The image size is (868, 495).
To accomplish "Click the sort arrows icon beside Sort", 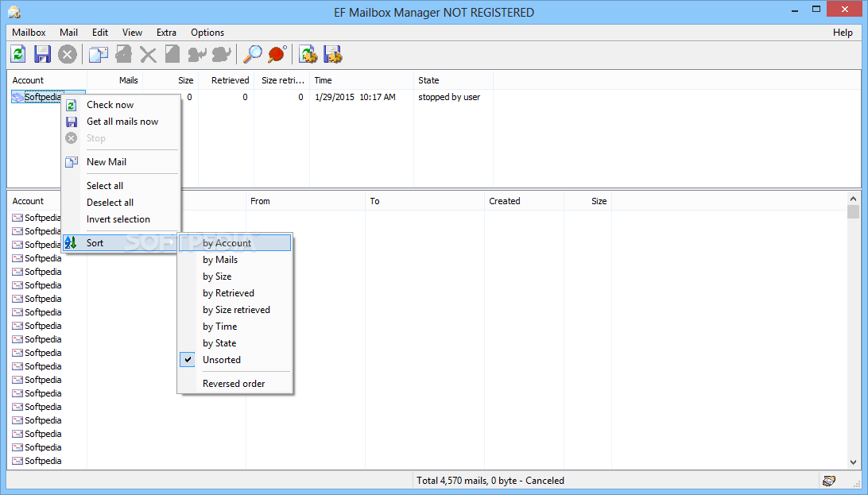I will pyautogui.click(x=70, y=243).
